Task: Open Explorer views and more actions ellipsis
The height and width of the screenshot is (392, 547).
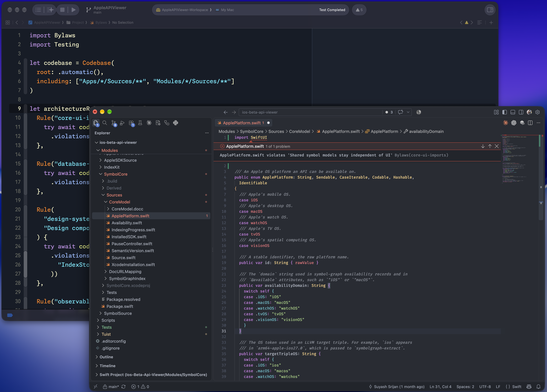Action: pos(207,133)
